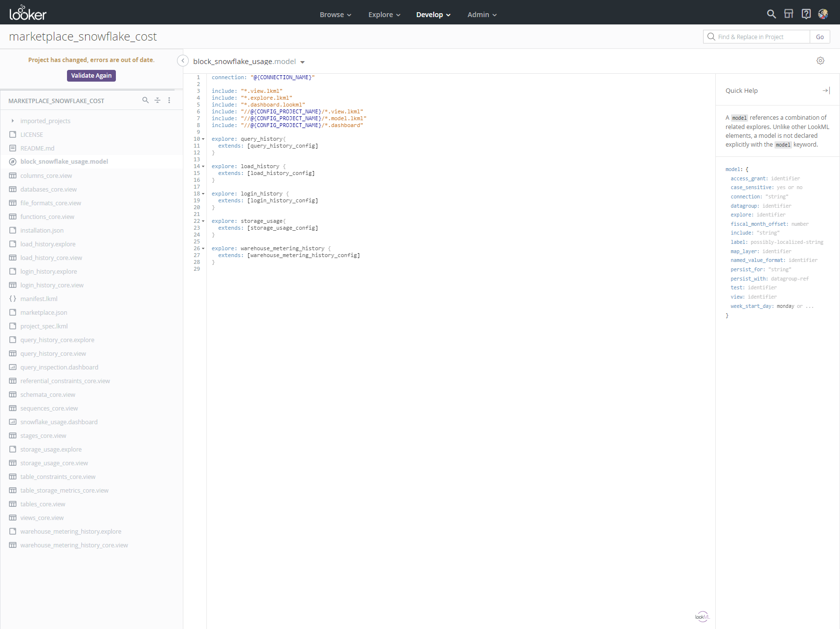The width and height of the screenshot is (840, 629).
Task: Open global search from the top bar
Action: tap(771, 14)
